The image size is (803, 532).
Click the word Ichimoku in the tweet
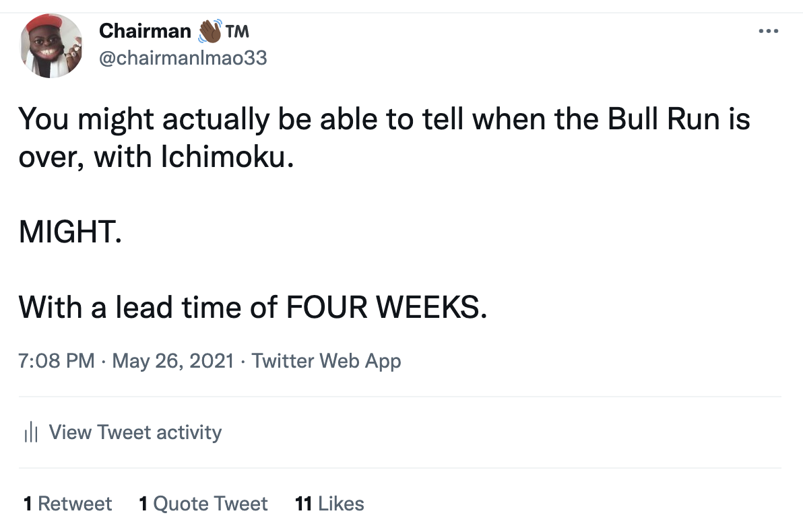pos(225,157)
